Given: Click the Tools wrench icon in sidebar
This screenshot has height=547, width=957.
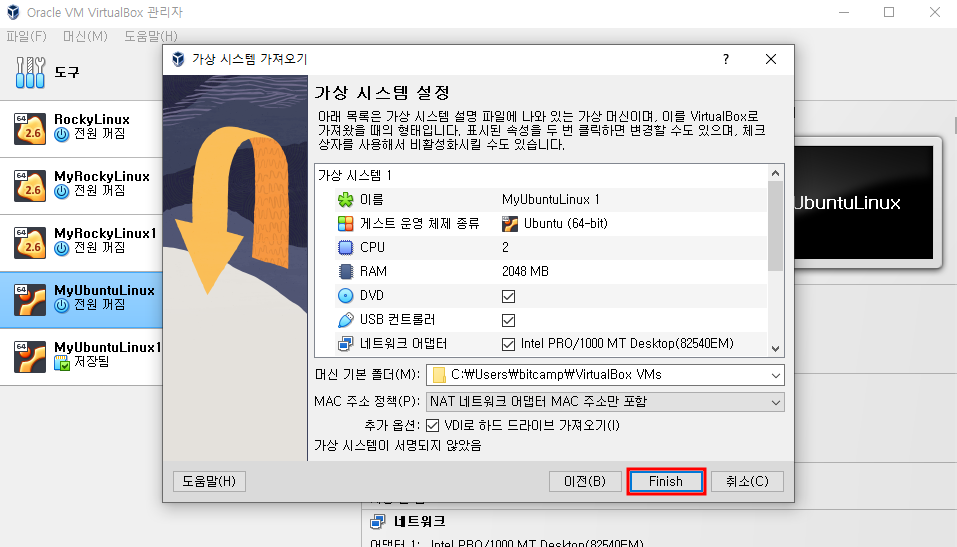Looking at the screenshot, I should [31, 72].
